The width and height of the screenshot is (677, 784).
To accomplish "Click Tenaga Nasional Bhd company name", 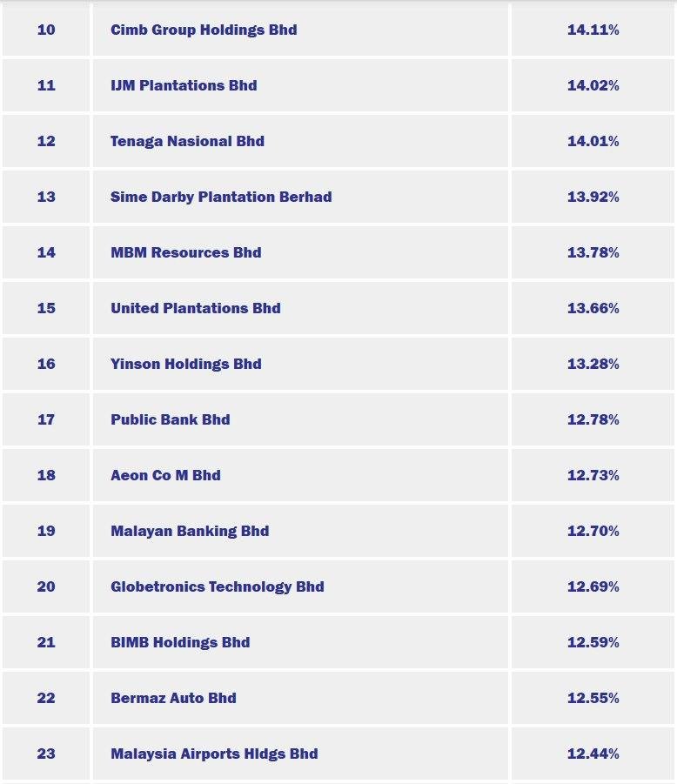I will 187,141.
